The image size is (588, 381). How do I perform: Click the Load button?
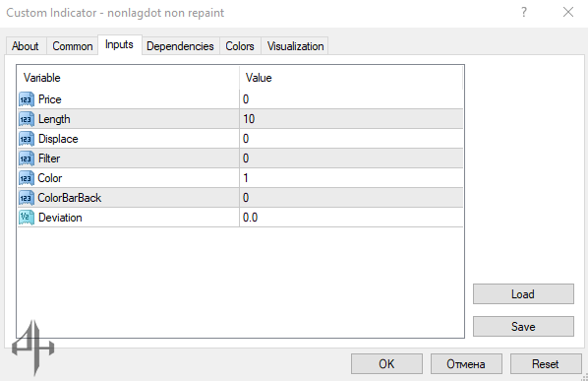click(523, 294)
